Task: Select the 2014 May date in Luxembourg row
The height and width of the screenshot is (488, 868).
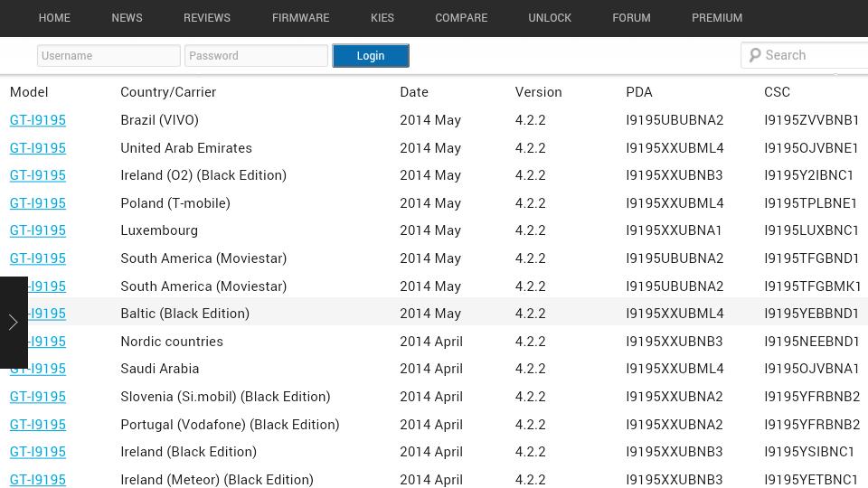Action: pyautogui.click(x=430, y=230)
